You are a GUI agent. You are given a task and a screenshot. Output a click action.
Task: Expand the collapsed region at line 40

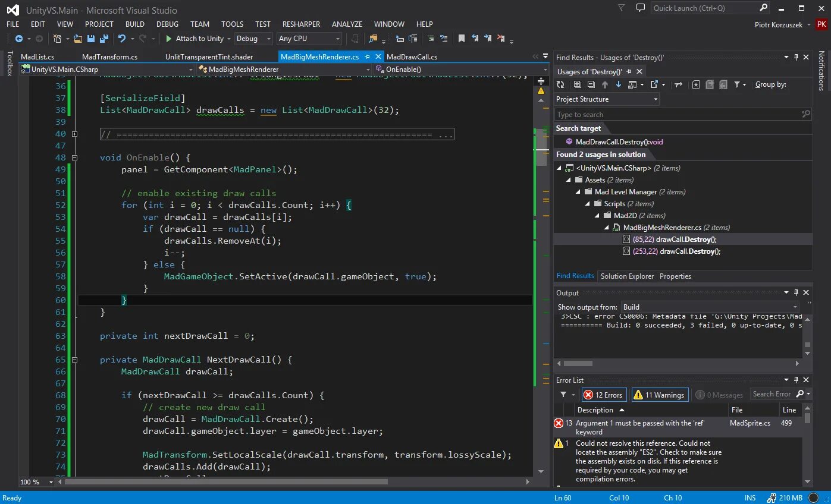74,134
